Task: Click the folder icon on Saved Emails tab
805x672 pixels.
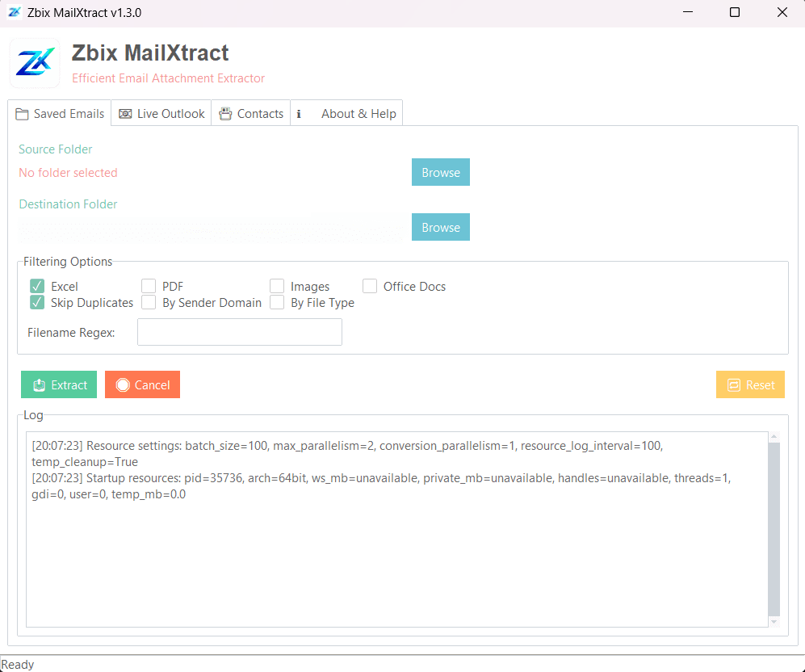Action: [22, 114]
